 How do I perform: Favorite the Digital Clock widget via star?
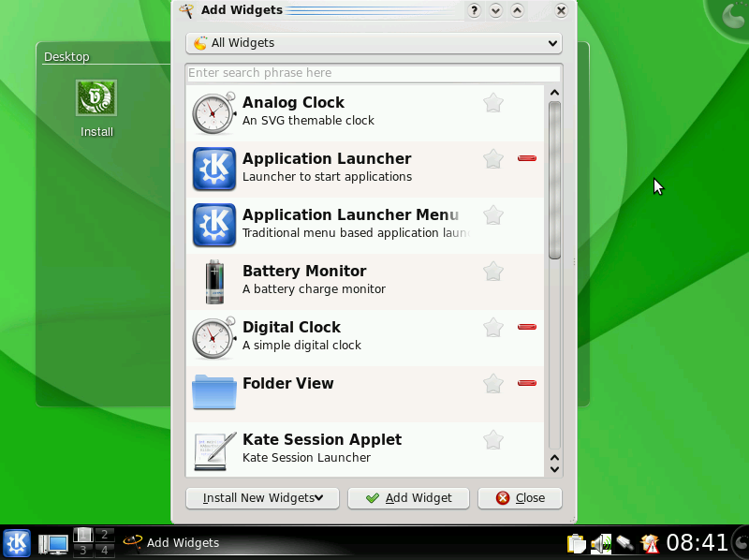tap(493, 328)
